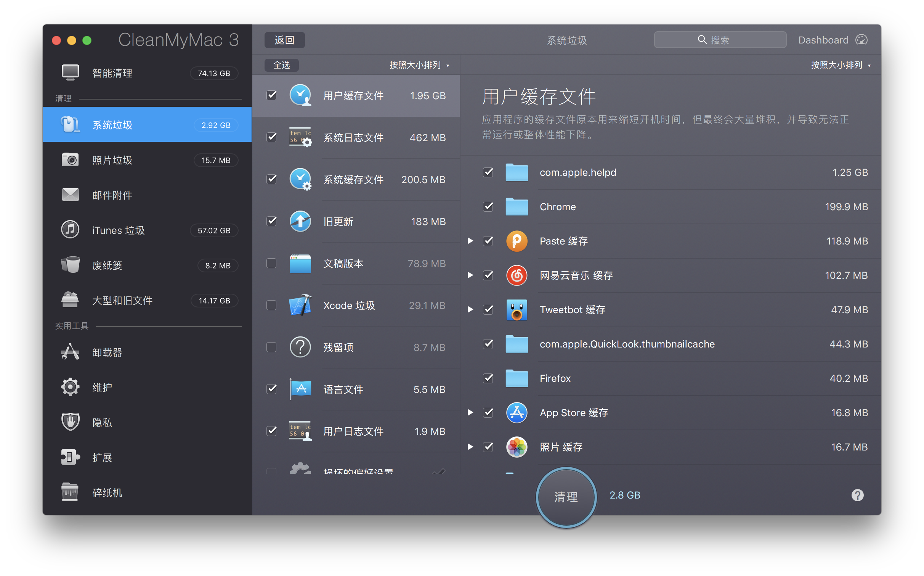
Task: Toggle checkbox for Xcode 垃圾 item
Action: (x=273, y=304)
